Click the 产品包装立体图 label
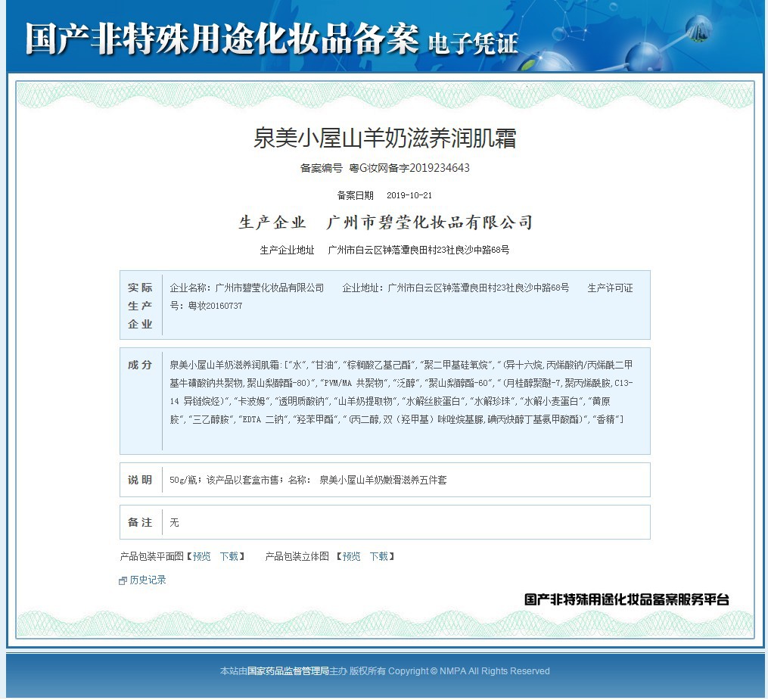 [x=297, y=556]
